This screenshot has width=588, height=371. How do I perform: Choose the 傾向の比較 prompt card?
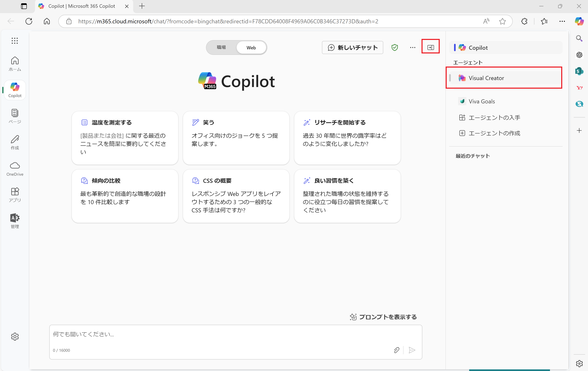[x=125, y=196]
